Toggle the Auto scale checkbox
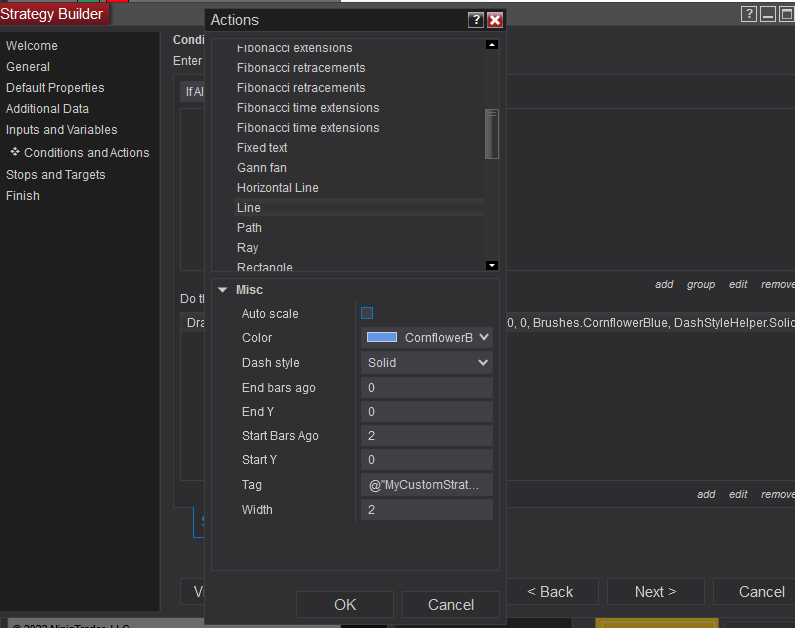795x628 pixels. pyautogui.click(x=367, y=313)
